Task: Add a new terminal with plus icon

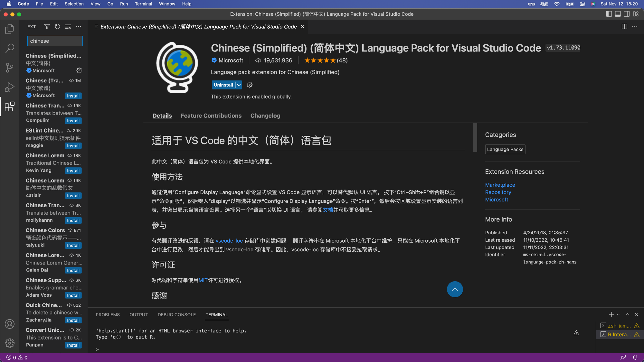Action: coord(611,314)
